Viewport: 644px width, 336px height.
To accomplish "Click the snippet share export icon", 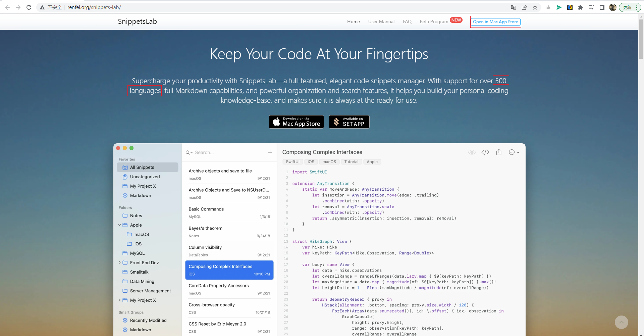I will point(499,152).
